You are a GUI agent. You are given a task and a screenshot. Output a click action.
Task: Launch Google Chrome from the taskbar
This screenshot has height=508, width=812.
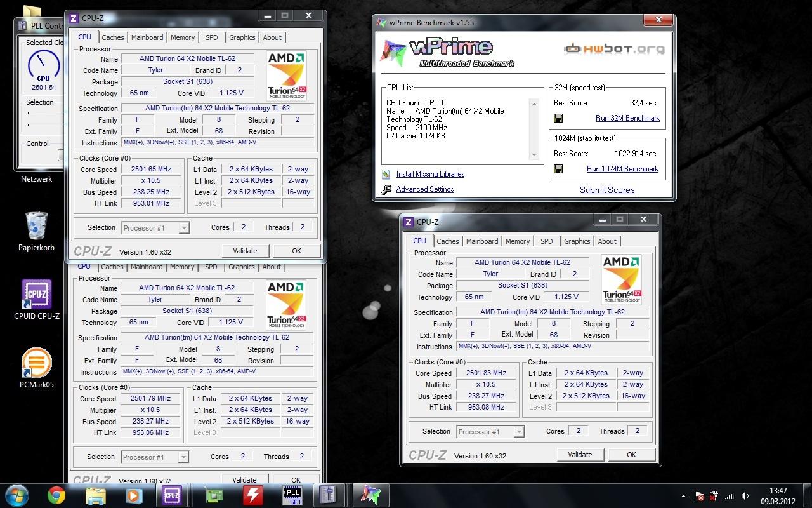point(56,495)
